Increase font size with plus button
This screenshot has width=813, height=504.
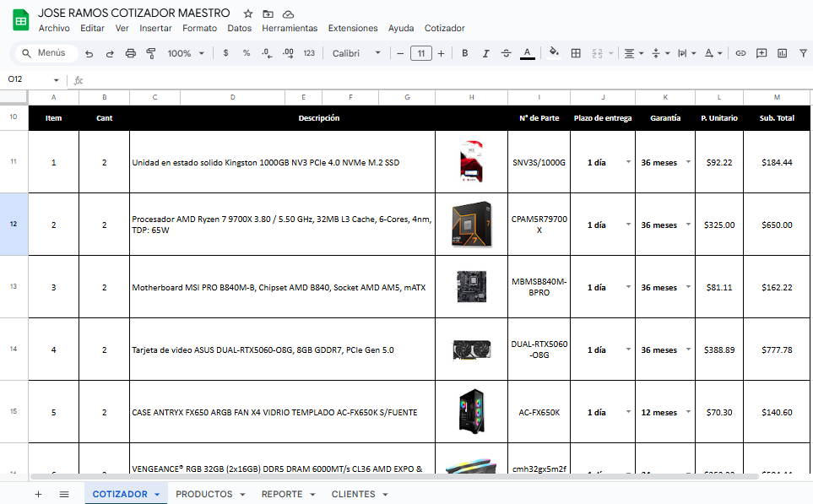(441, 53)
